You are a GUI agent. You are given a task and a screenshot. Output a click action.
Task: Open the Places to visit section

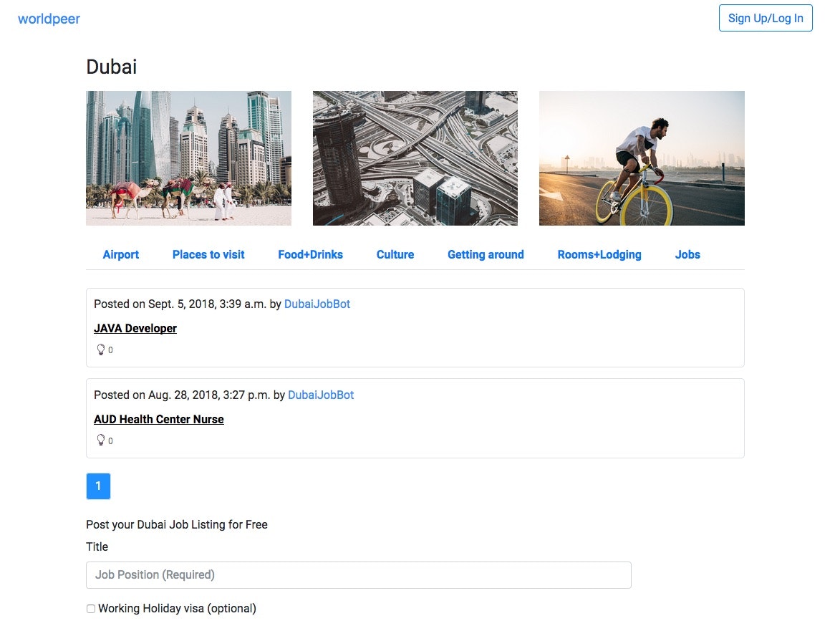(208, 254)
